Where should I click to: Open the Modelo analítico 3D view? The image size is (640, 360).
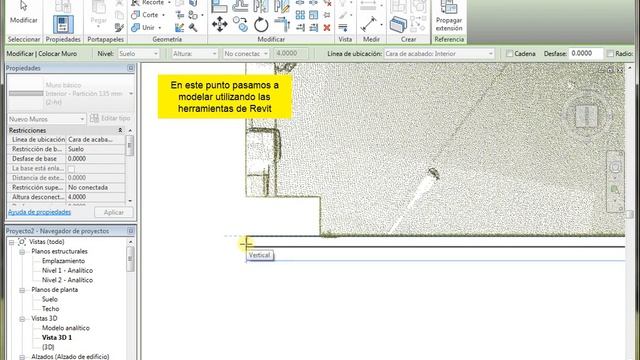66,328
